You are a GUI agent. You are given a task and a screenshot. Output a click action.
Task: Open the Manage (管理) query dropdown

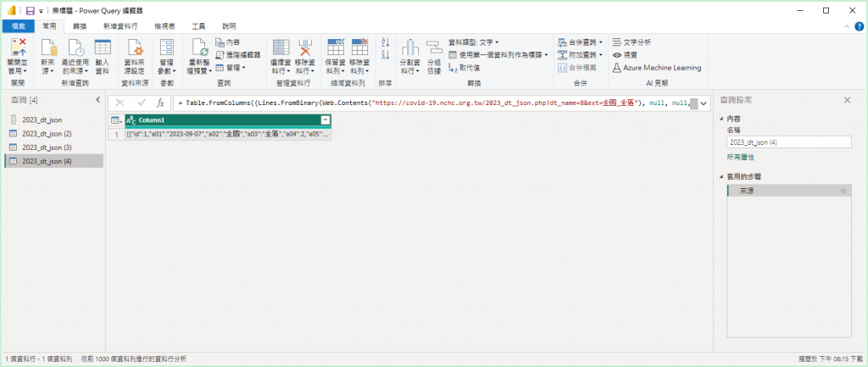(x=231, y=68)
